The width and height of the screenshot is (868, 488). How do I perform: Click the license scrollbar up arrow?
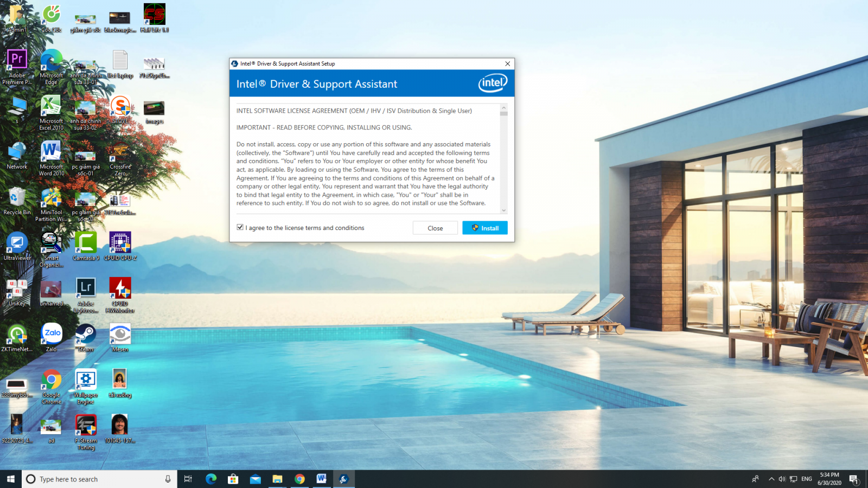pyautogui.click(x=503, y=108)
